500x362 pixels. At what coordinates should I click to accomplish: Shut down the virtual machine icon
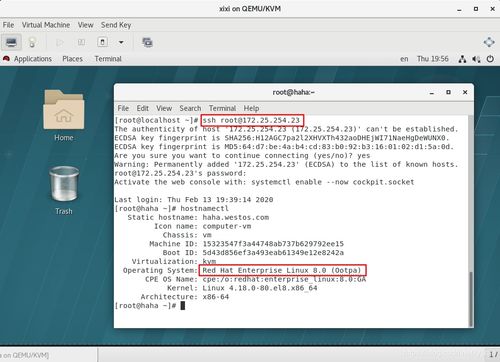[x=103, y=42]
